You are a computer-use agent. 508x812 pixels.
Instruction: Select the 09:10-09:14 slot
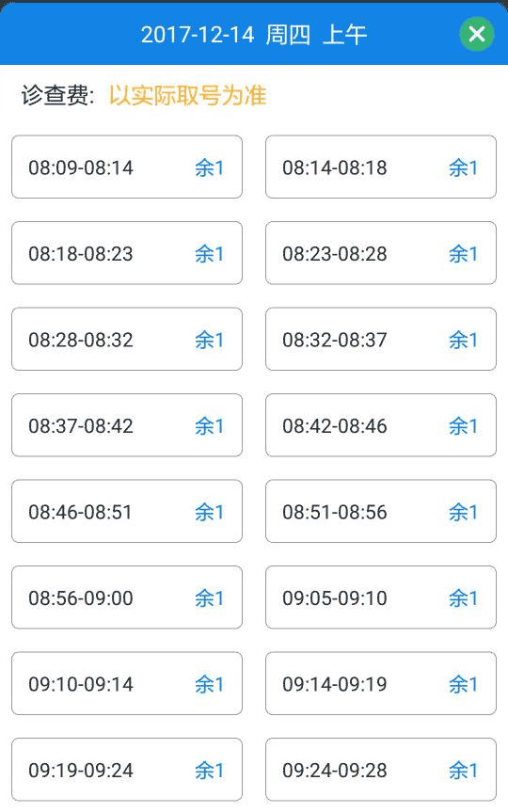pos(127,683)
